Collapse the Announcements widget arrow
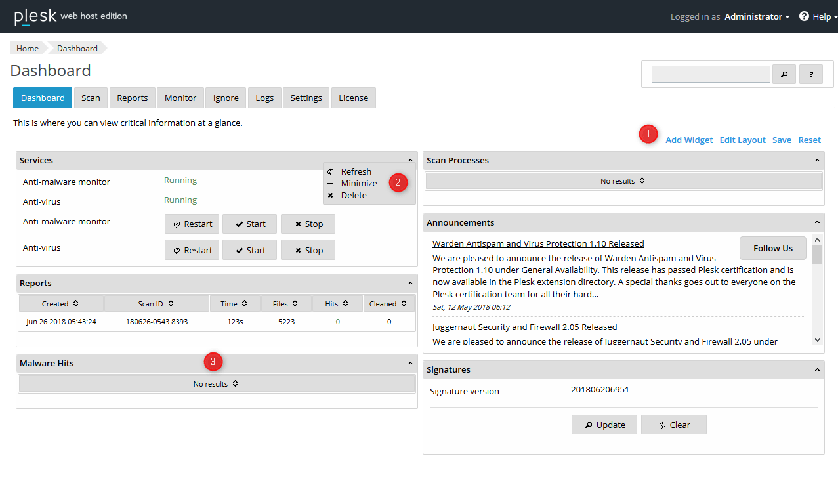 (817, 222)
